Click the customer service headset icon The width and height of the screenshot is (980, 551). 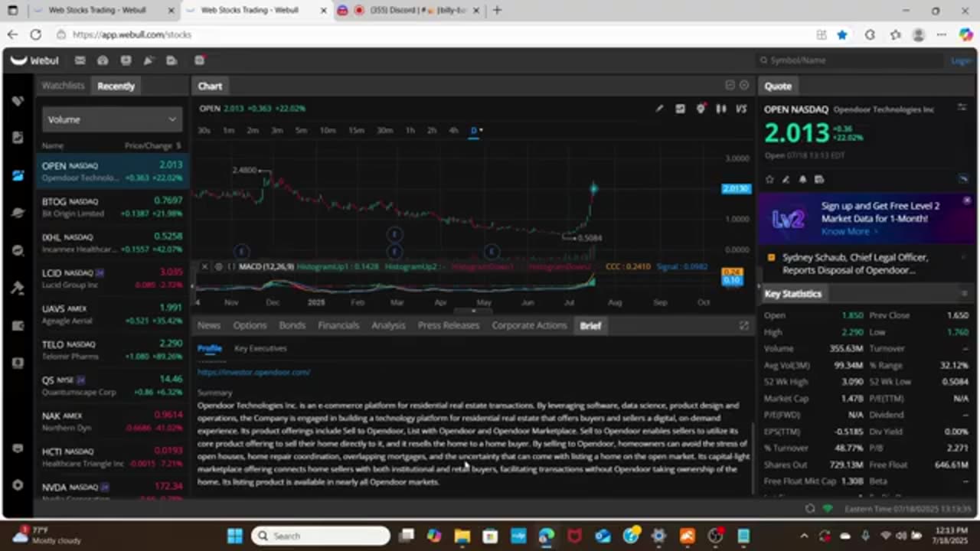tap(103, 60)
